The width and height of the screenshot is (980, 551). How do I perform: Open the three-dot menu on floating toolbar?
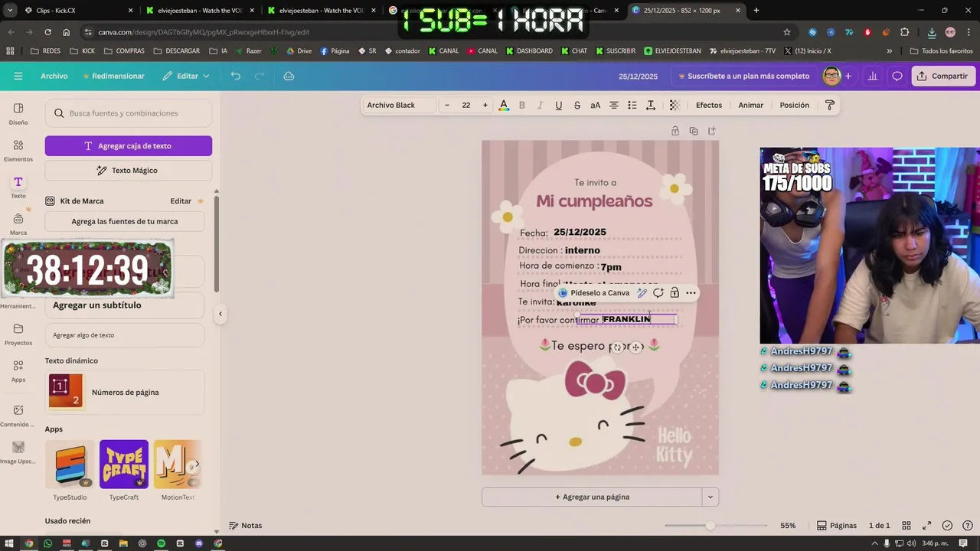click(x=691, y=293)
